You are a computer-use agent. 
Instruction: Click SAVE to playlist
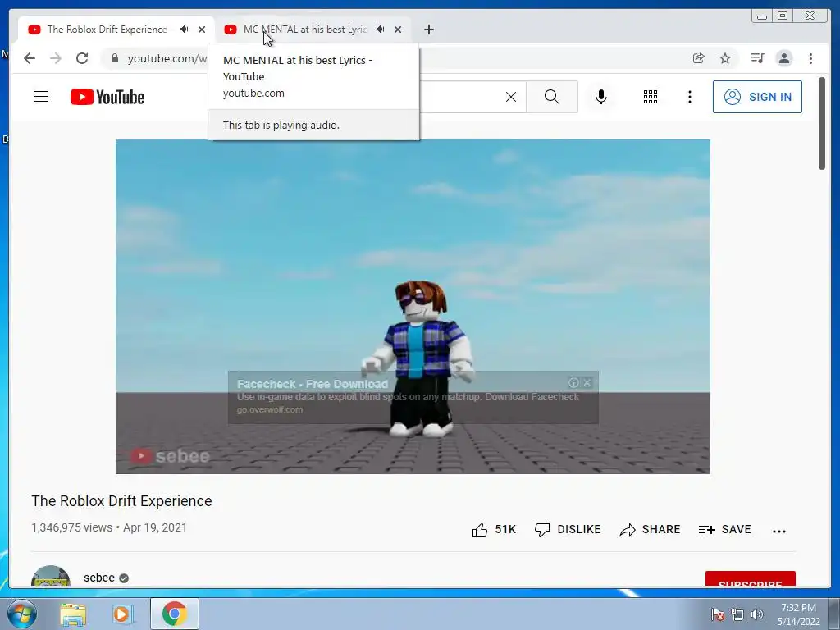(725, 529)
